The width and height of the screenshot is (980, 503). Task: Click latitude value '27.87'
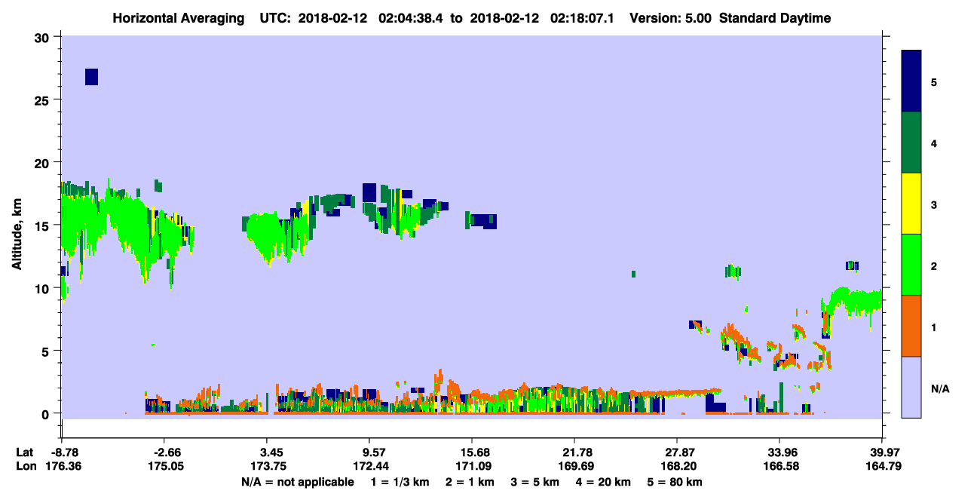(x=677, y=452)
